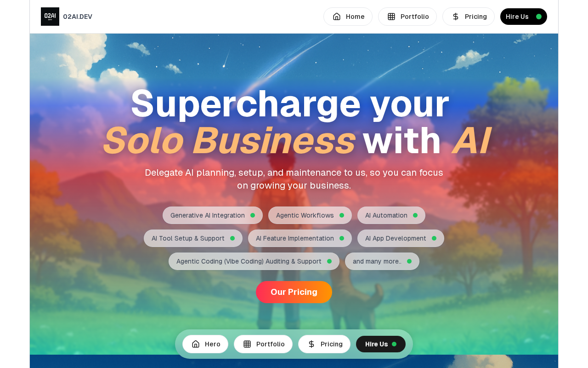This screenshot has height=368, width=588.
Task: Click the house icon in top Home button
Action: (x=337, y=17)
